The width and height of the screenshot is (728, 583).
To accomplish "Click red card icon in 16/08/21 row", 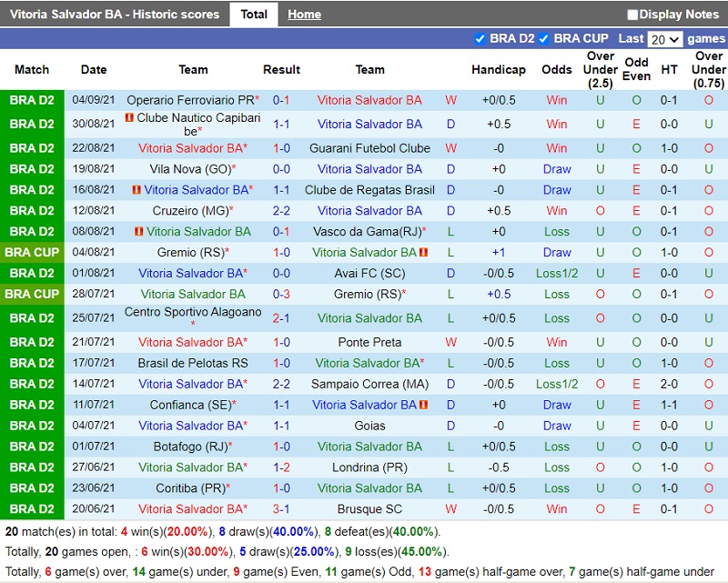I will click(x=136, y=190).
